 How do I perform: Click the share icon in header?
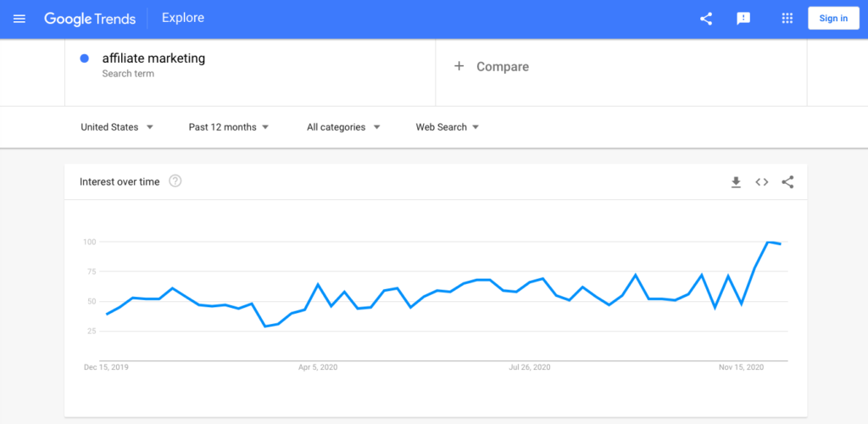[706, 19]
